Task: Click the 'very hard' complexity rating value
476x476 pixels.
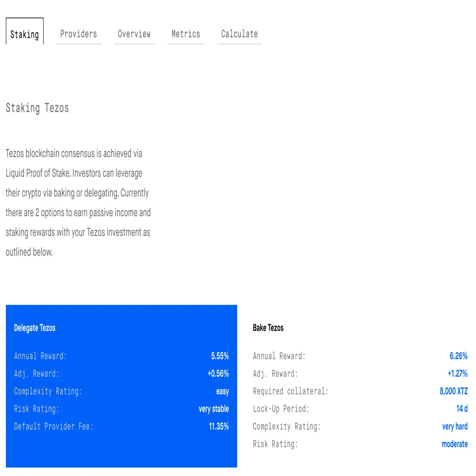Action: click(455, 426)
